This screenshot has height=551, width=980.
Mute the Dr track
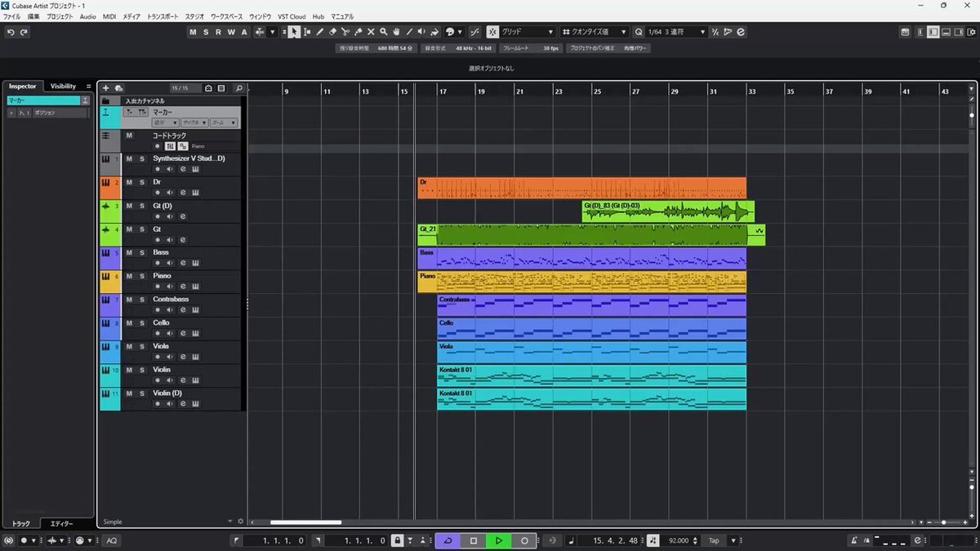pyautogui.click(x=129, y=182)
